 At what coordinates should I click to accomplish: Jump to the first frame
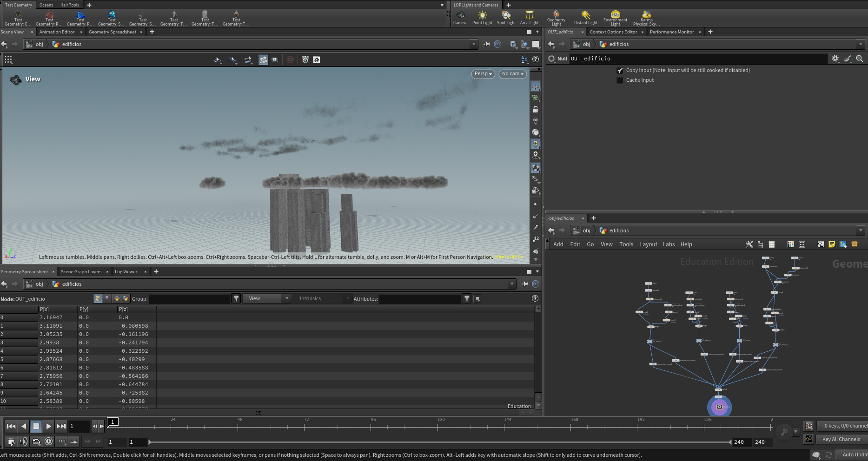pos(11,426)
